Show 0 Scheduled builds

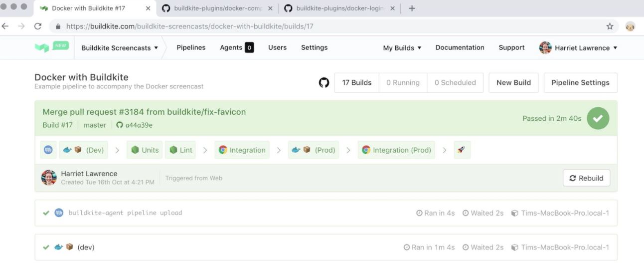[x=455, y=83]
